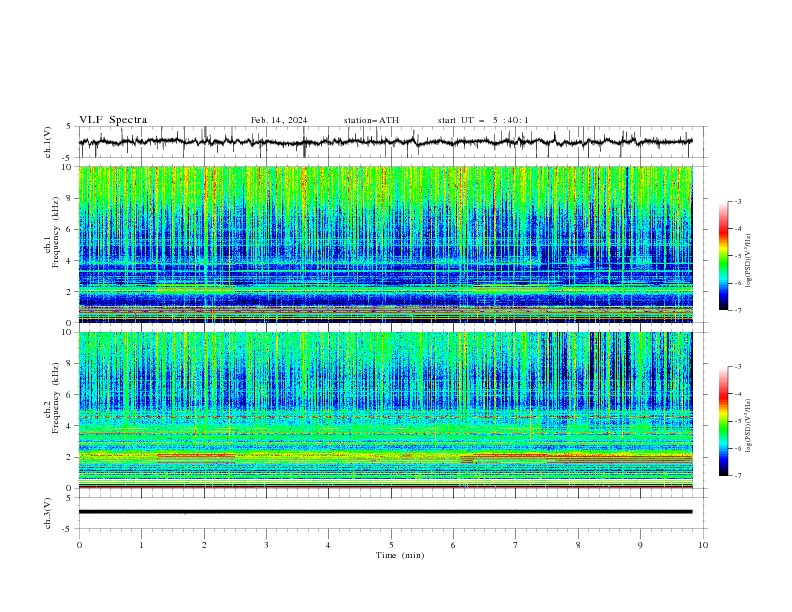
Task: Click the "-7" tick on ch.2 colorbar
Action: point(738,475)
